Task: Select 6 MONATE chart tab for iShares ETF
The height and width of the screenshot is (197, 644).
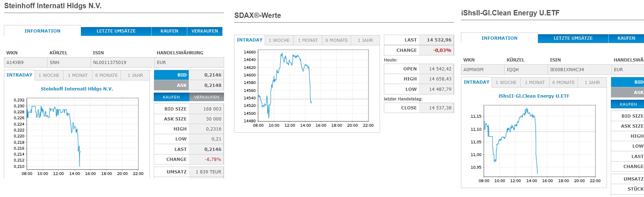Action: click(563, 82)
